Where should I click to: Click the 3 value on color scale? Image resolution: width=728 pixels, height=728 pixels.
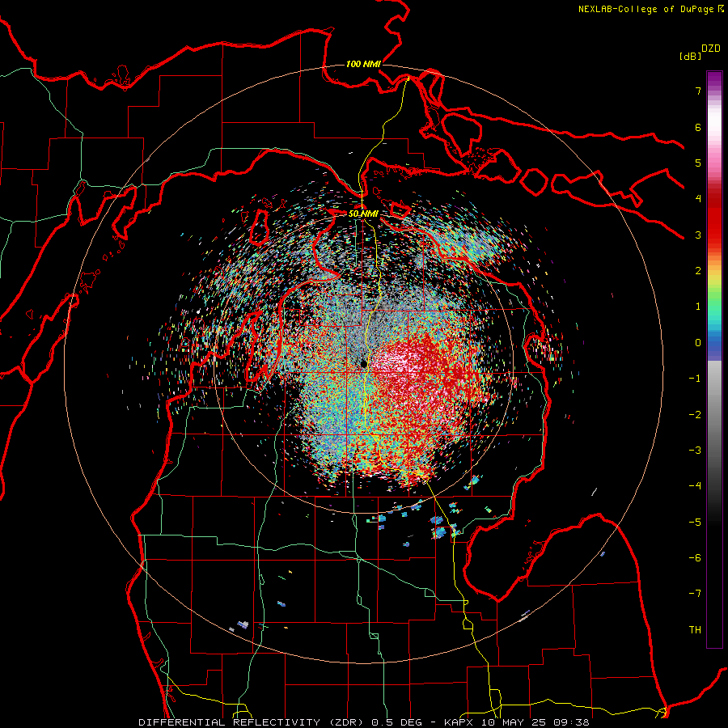pos(698,235)
